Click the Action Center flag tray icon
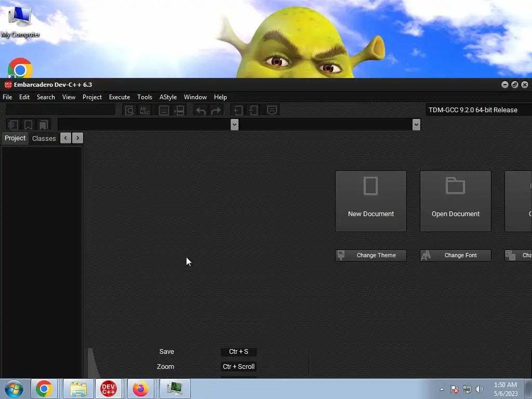 [x=454, y=389]
